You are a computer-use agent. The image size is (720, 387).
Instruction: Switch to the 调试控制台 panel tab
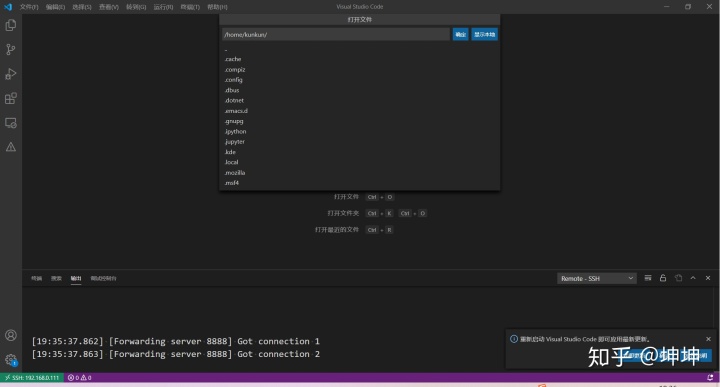click(x=103, y=278)
